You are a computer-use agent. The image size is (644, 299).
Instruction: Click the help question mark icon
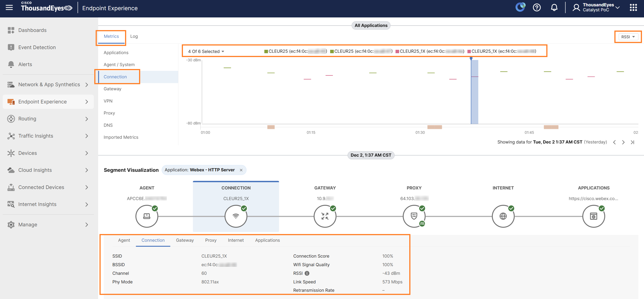(x=537, y=8)
